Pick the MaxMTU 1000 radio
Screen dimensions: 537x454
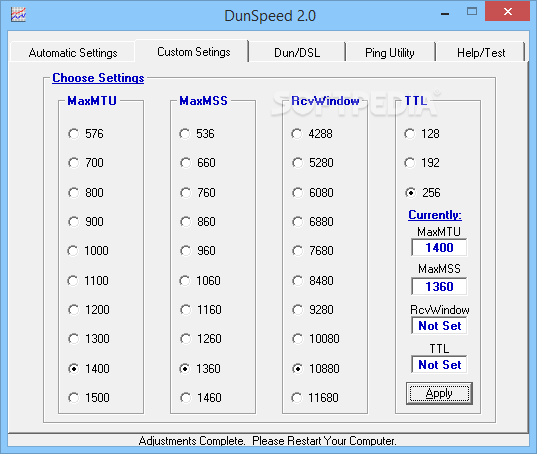click(x=88, y=251)
